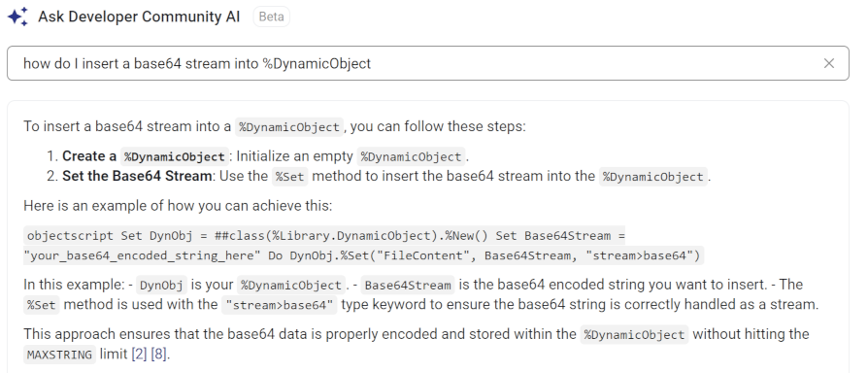This screenshot has height=373, width=868.
Task: Click the bold Create a %DynamicObject step
Action: pos(145,156)
